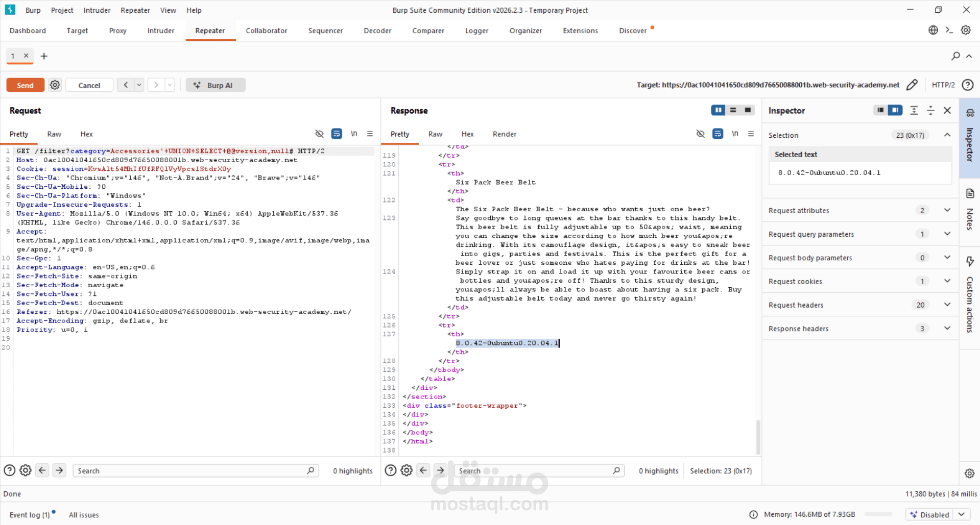This screenshot has width=980, height=525.
Task: Send the request
Action: (25, 85)
